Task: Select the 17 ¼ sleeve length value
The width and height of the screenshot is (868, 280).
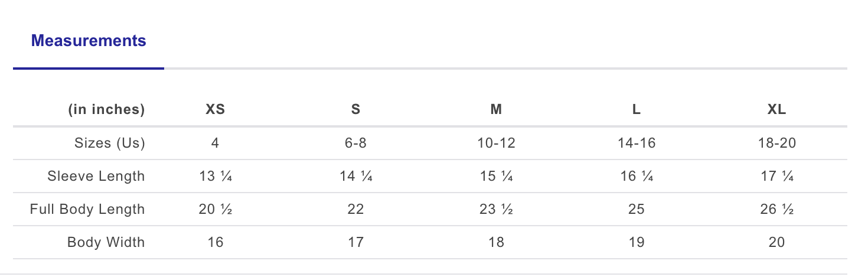Action: click(776, 176)
